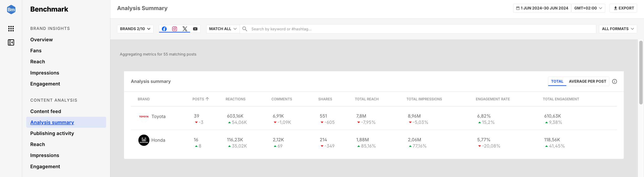Screen dimensions: 644x177
Task: Toggle the Facebook network filter
Action: click(164, 29)
